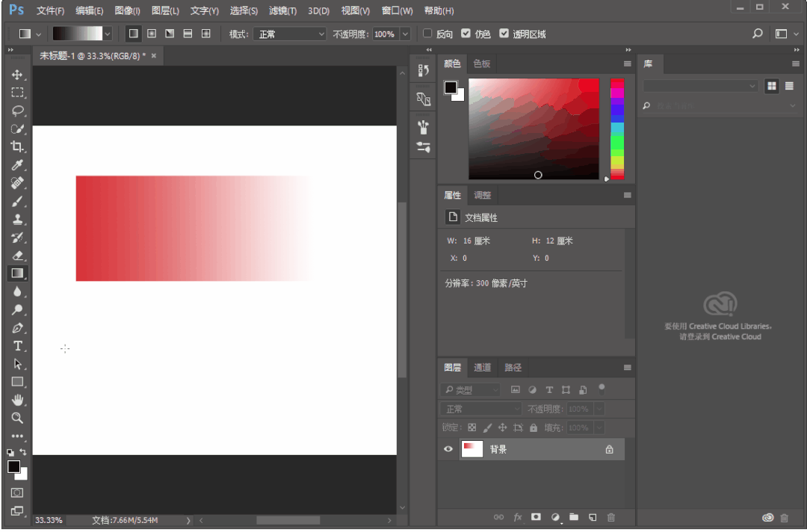Screen dimensions: 807x532
Task: Select the Move tool
Action: tap(17, 75)
